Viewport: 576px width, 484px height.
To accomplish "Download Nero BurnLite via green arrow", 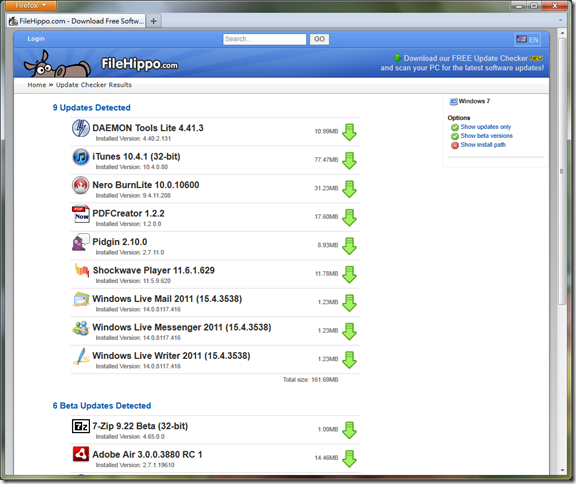I will tap(349, 189).
